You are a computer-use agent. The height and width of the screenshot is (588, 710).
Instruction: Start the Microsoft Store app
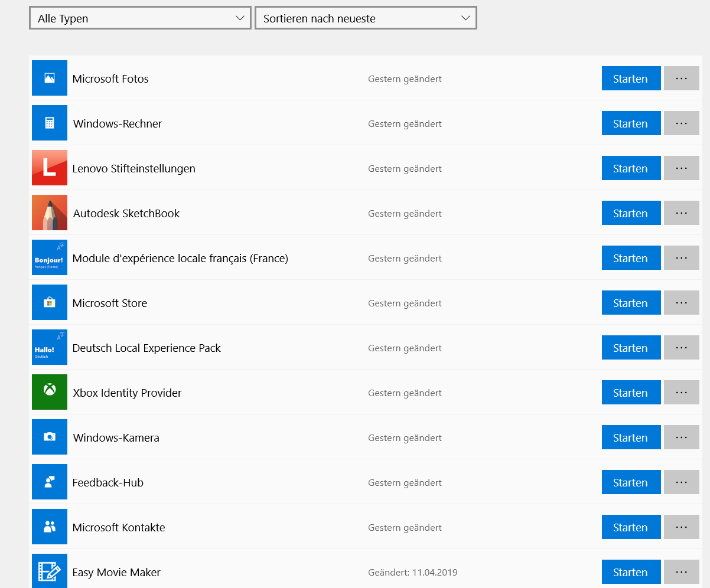tap(631, 303)
